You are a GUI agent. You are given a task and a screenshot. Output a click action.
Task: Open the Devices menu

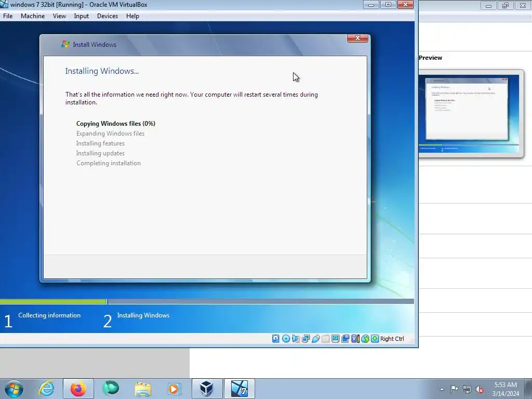click(108, 16)
